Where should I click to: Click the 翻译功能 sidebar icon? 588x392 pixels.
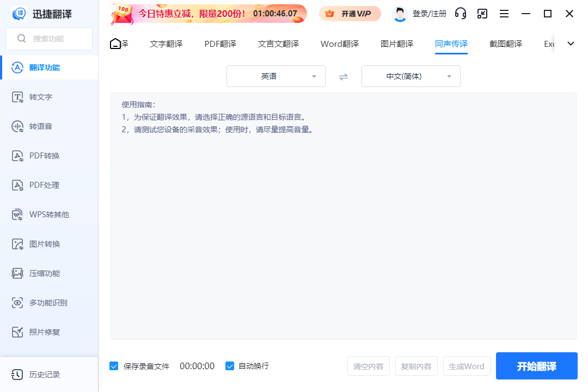point(17,68)
